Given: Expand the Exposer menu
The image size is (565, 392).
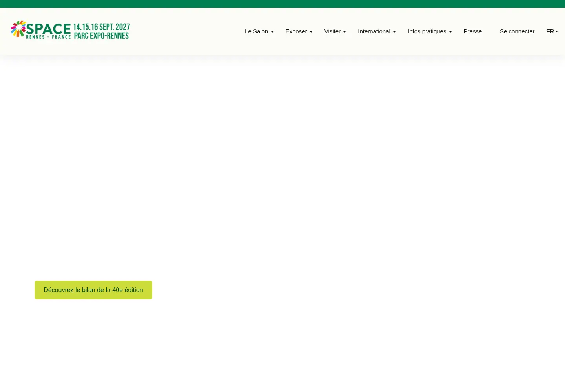Looking at the screenshot, I should (x=299, y=31).
